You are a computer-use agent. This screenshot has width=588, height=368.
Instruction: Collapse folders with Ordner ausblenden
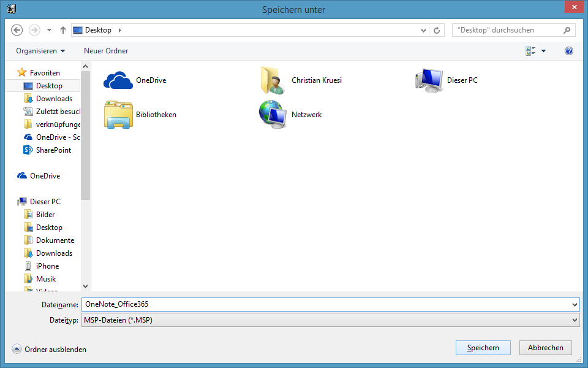(50, 349)
